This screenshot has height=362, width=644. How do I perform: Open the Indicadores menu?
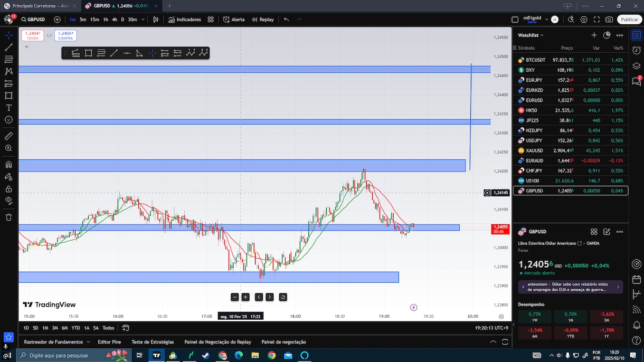(185, 20)
